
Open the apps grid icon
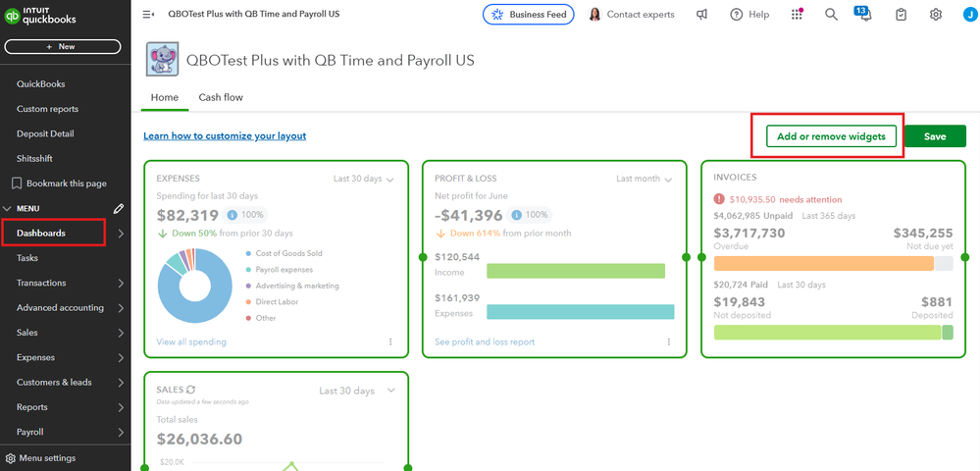point(797,15)
